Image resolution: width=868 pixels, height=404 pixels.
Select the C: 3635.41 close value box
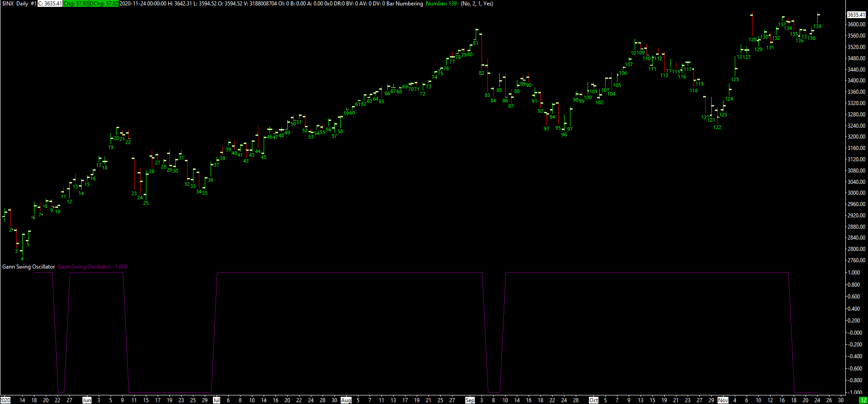pos(50,4)
